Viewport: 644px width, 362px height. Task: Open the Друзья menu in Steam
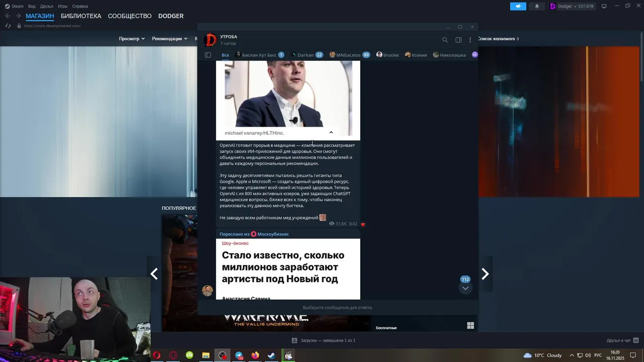point(47,6)
